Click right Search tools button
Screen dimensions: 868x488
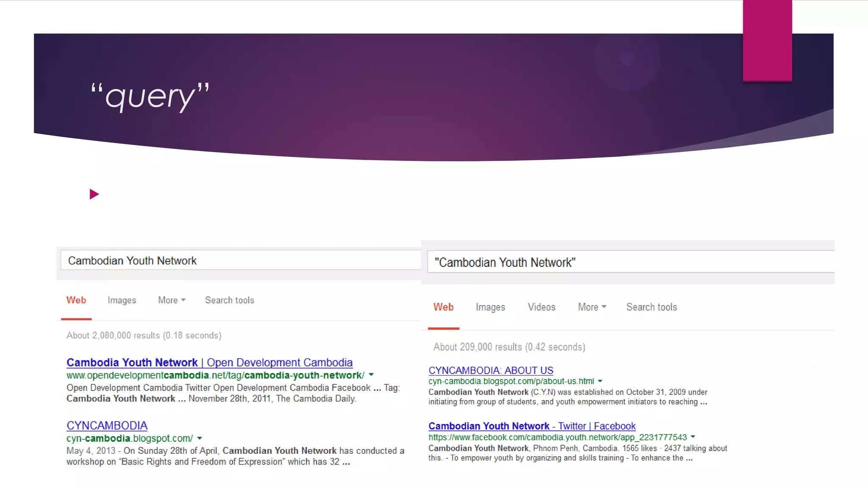[x=651, y=307]
